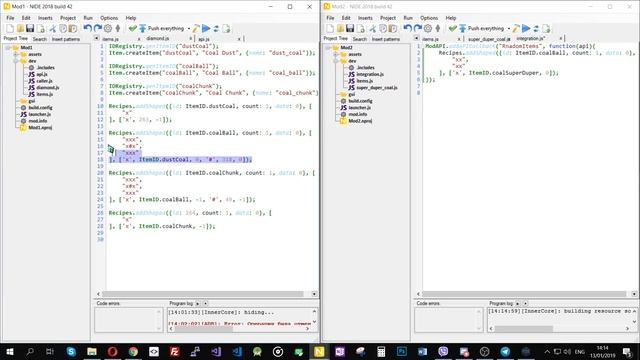Viewport: 640px width, 360px height.
Task: Click blue Run play icon in Mod1 toolbar
Action: (x=206, y=29)
